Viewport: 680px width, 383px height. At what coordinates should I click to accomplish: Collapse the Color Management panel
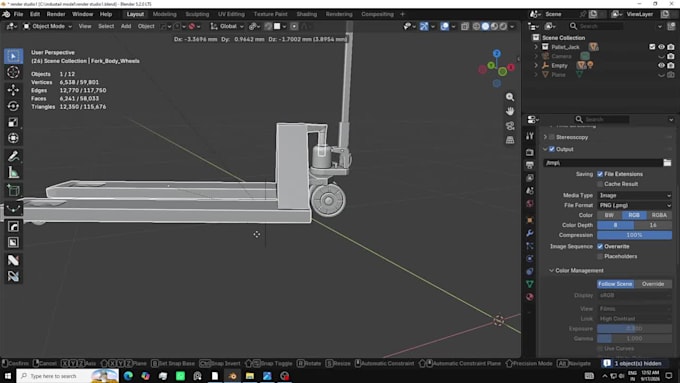(551, 271)
